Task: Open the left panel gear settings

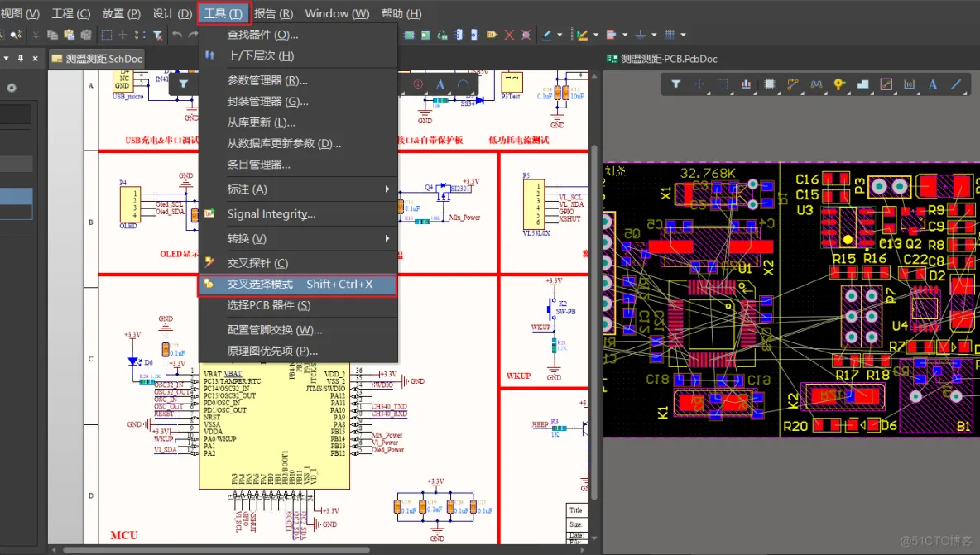Action: [x=12, y=88]
